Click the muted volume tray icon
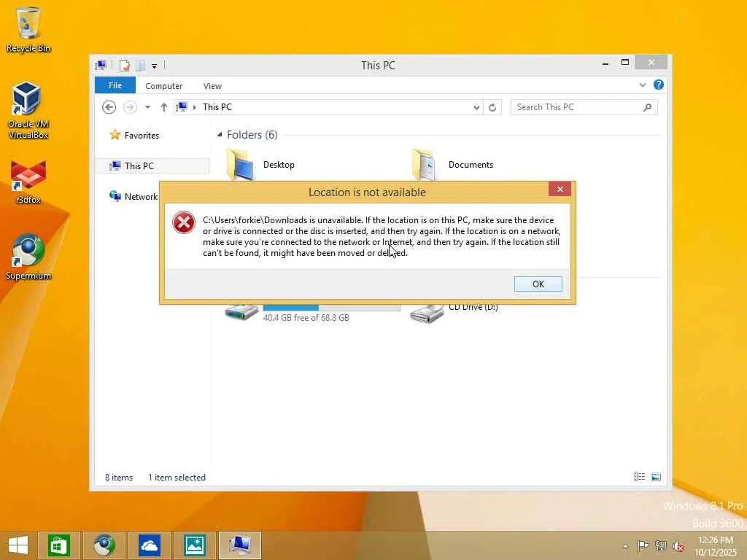This screenshot has height=560, width=747. (x=678, y=546)
